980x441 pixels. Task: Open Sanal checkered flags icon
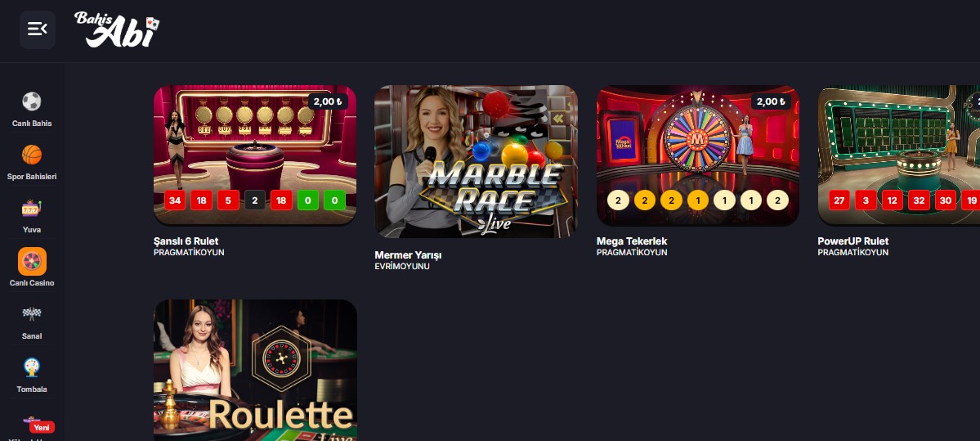32,314
